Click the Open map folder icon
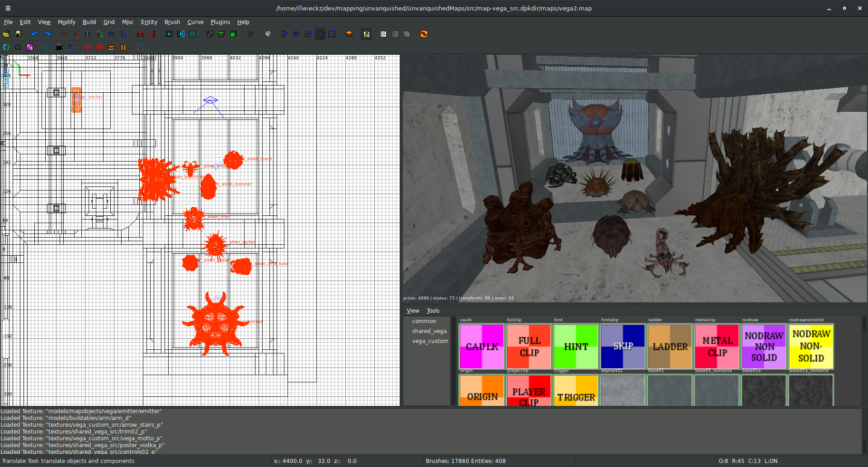This screenshot has height=467, width=868. [6, 34]
